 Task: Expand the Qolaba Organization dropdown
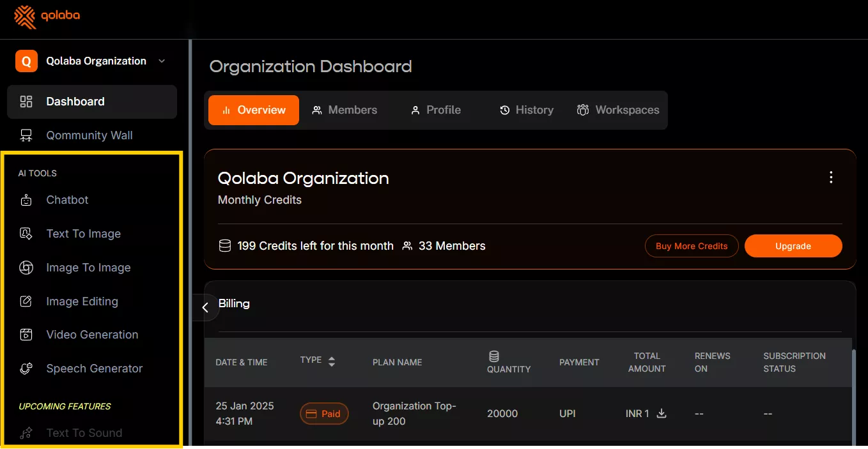(x=162, y=61)
